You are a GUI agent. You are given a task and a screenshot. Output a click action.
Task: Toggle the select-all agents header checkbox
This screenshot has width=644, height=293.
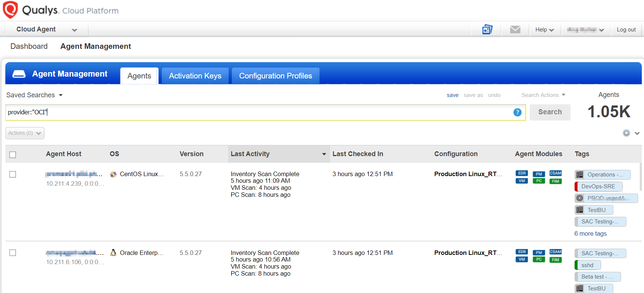pos(13,155)
